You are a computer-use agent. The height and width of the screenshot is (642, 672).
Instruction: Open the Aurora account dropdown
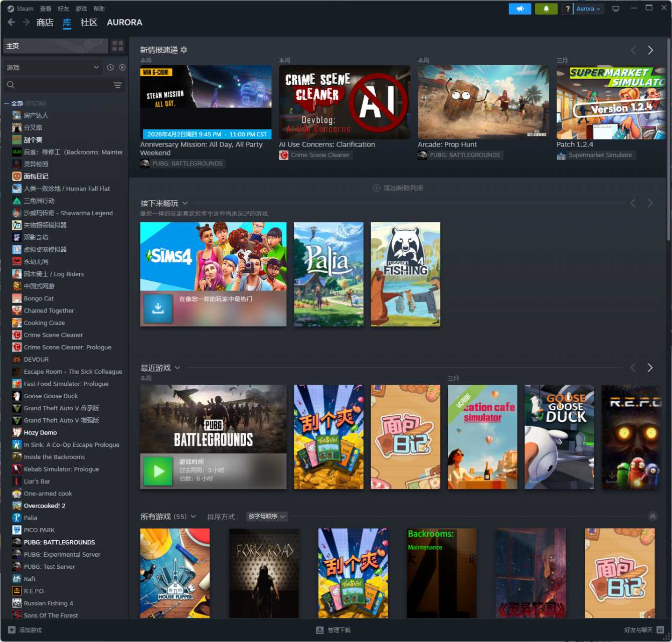pyautogui.click(x=588, y=9)
